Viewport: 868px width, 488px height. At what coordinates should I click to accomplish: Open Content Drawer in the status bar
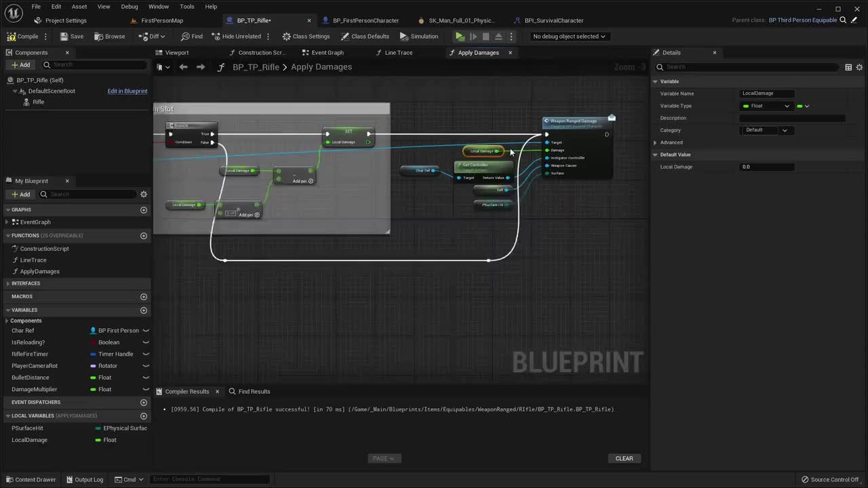pos(30,480)
